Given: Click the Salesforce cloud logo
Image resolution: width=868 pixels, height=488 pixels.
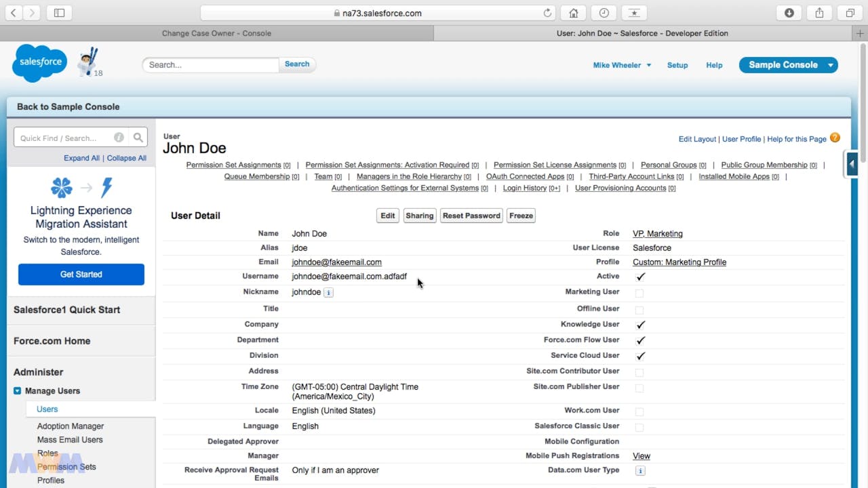Looking at the screenshot, I should pyautogui.click(x=40, y=63).
